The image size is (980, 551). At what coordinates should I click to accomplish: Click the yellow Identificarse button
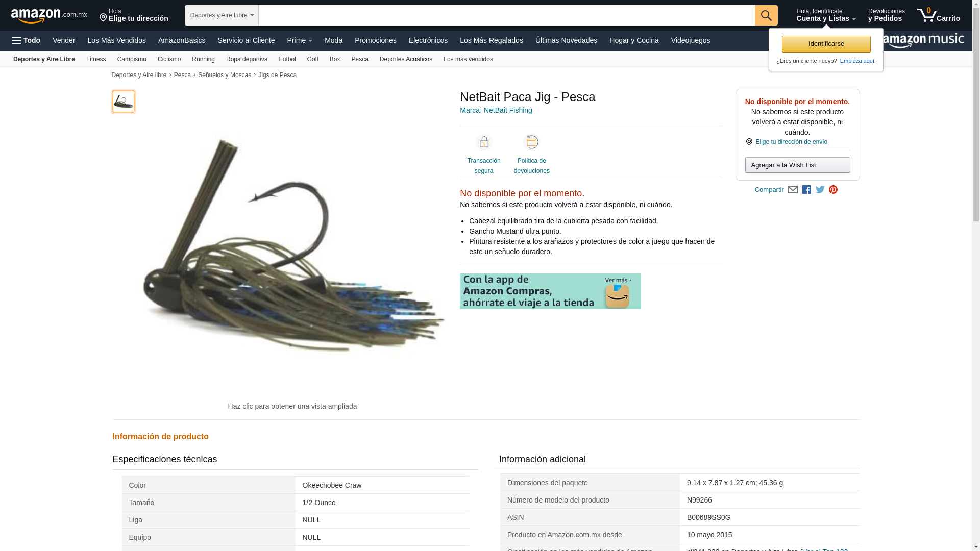click(x=826, y=44)
